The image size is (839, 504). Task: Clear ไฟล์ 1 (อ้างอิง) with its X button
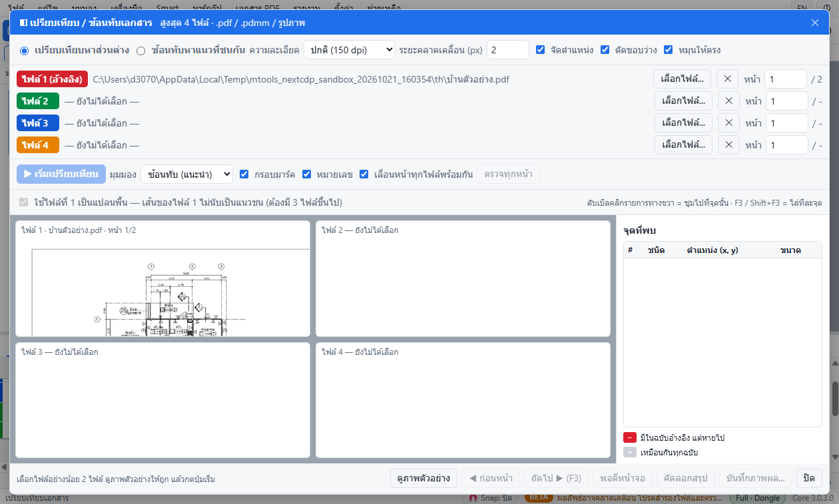727,79
